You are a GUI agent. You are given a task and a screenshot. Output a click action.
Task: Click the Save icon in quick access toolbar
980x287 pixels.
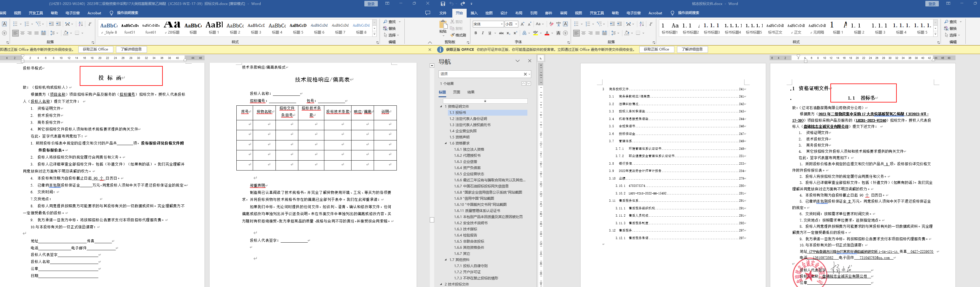click(442, 4)
